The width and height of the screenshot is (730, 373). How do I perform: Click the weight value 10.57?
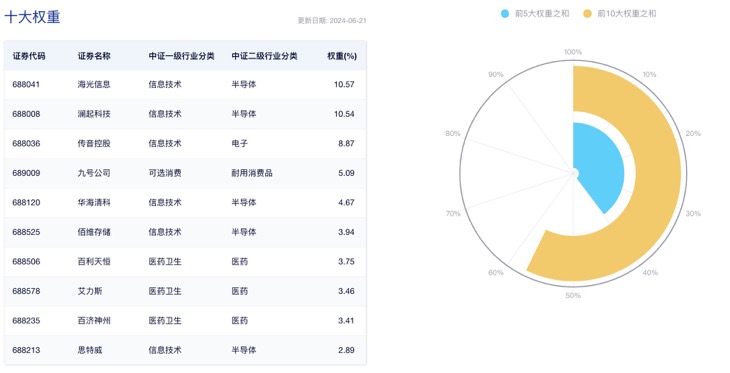(x=344, y=84)
